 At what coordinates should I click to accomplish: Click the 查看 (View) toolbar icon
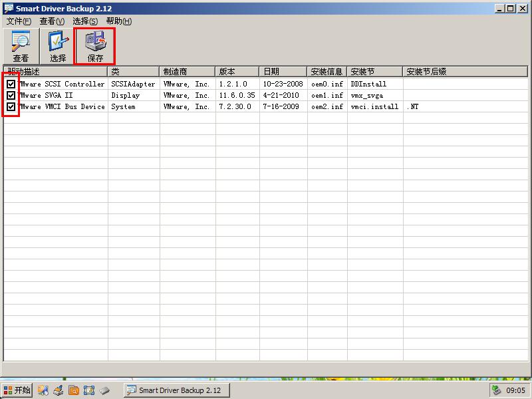tap(21, 46)
